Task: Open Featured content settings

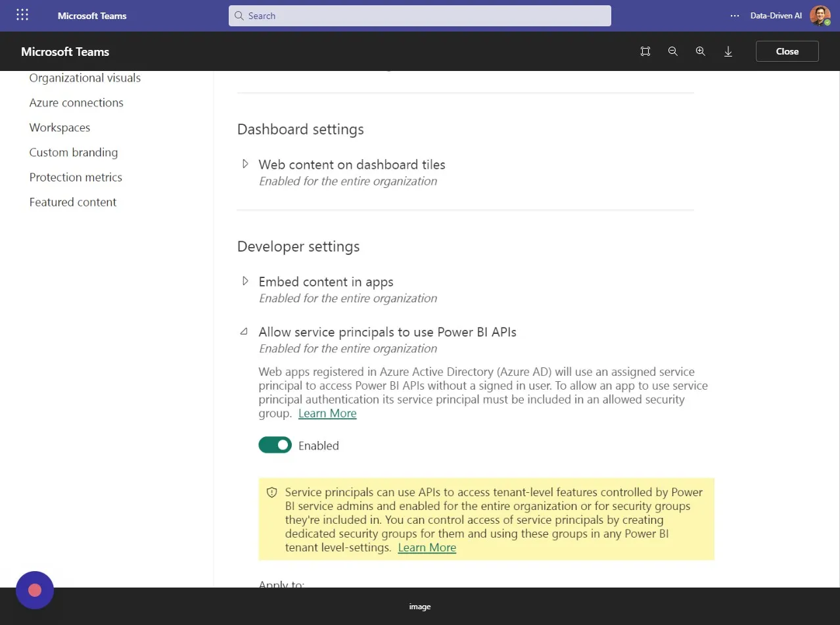Action: point(73,202)
